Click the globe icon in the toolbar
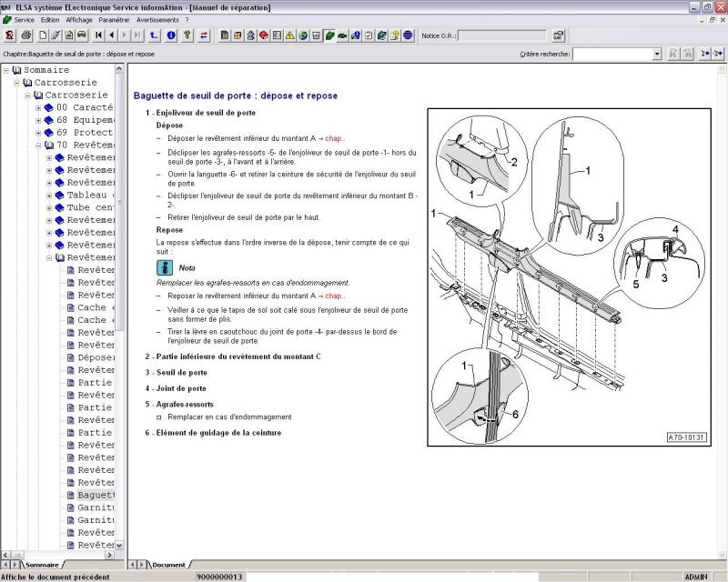Image resolution: width=728 pixels, height=582 pixels. coord(303,35)
